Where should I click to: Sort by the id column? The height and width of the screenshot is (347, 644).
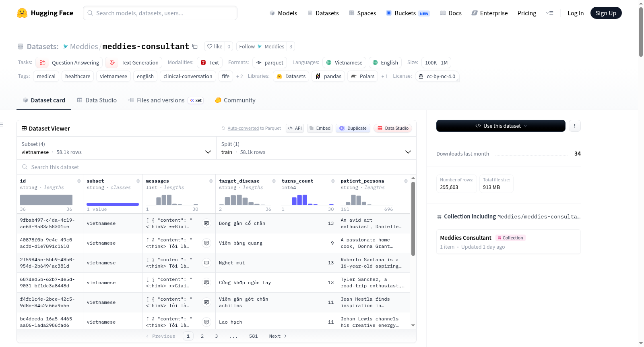(79, 181)
